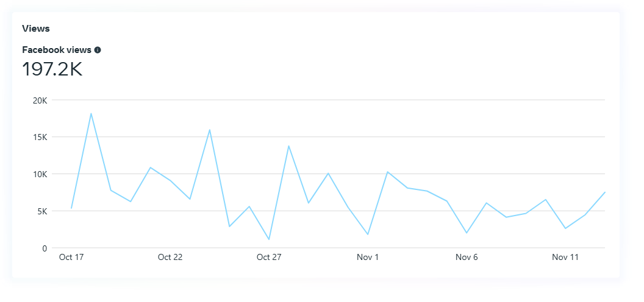Click the info icon beside Facebook views

click(98, 50)
